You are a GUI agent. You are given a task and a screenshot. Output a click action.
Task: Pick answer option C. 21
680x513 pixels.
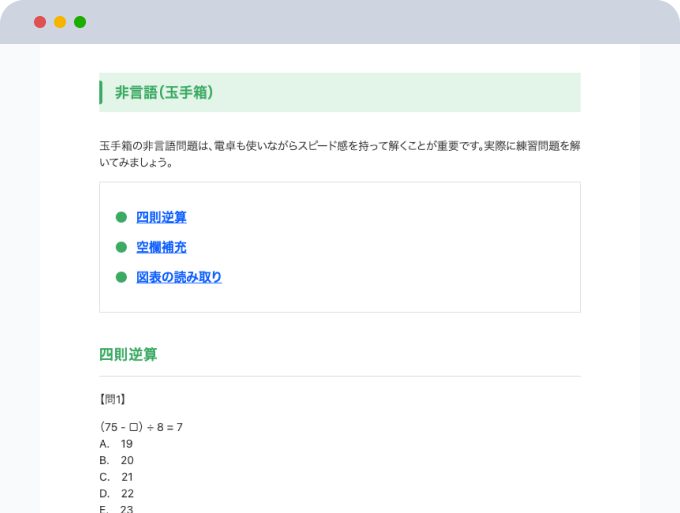coord(116,477)
